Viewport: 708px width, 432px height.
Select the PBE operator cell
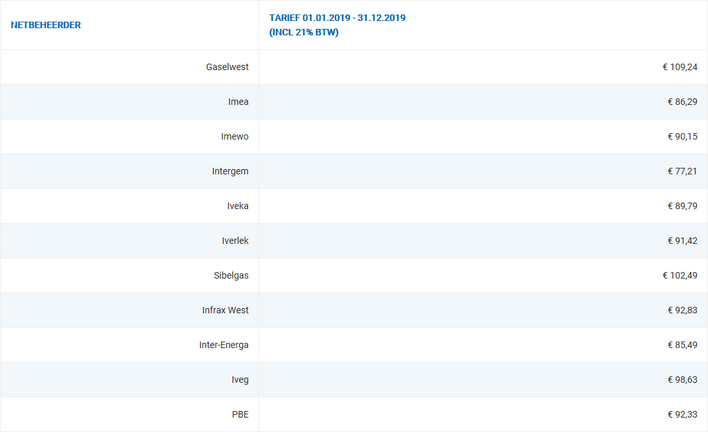tap(240, 414)
